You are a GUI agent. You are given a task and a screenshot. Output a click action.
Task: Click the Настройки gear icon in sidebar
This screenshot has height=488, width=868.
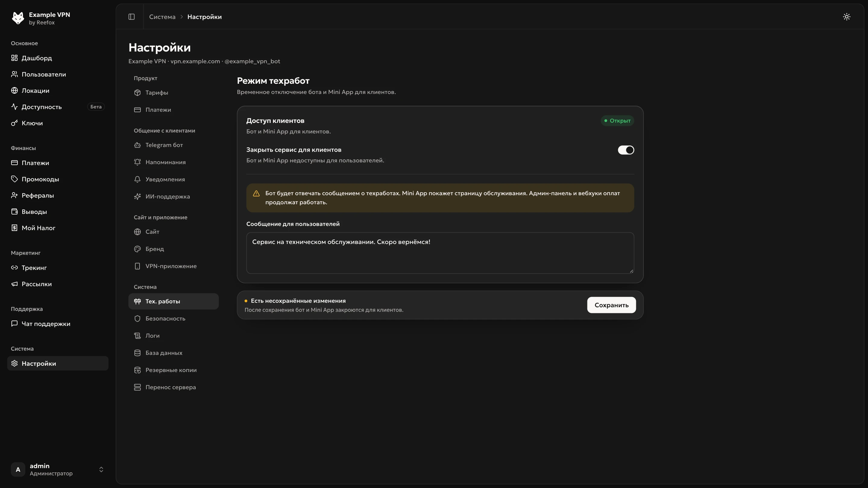coord(14,363)
